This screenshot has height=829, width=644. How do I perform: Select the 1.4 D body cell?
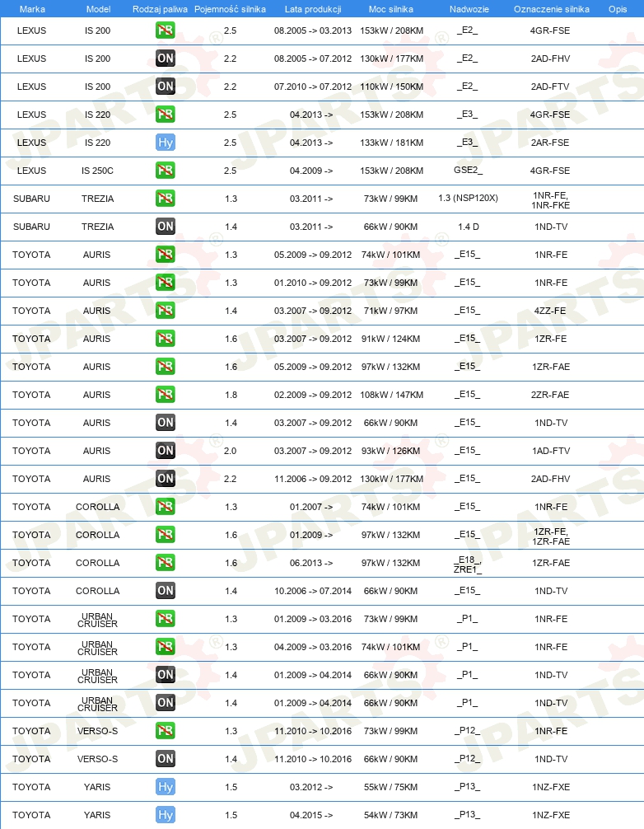(469, 227)
